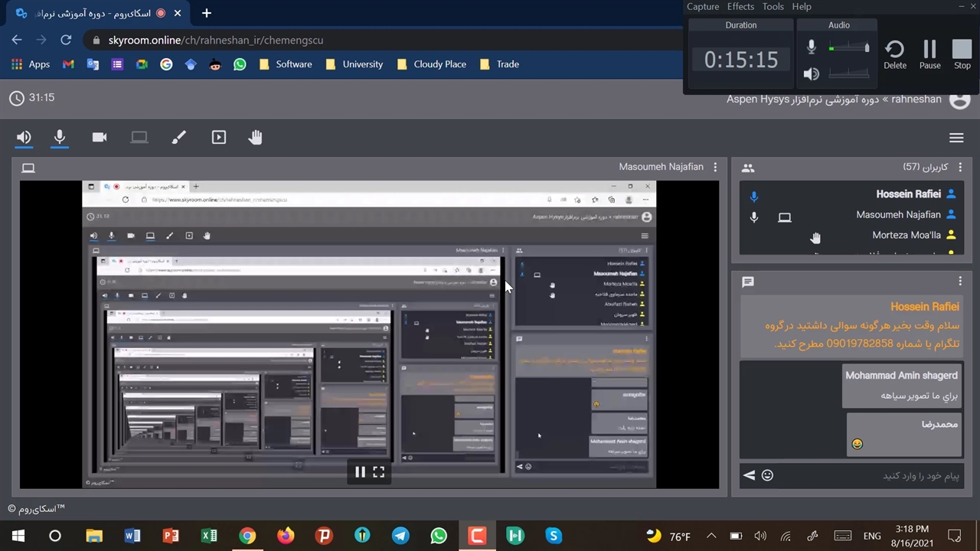Toggle the speaker sound in Skyroom toolbar
Screen dimensions: 980x551
(x=24, y=137)
